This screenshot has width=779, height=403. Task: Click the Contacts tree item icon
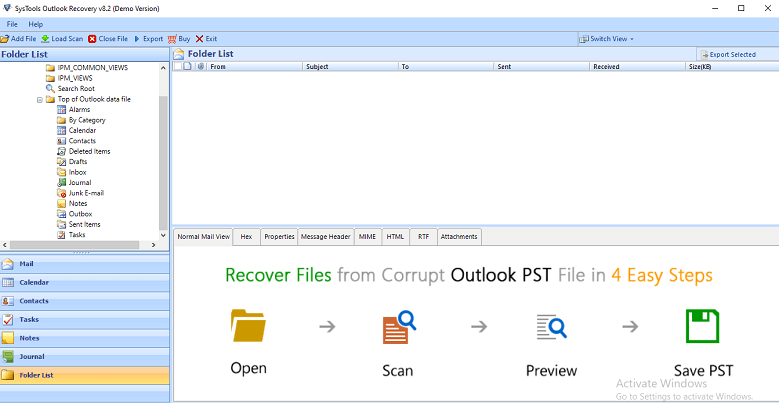pyautogui.click(x=62, y=141)
